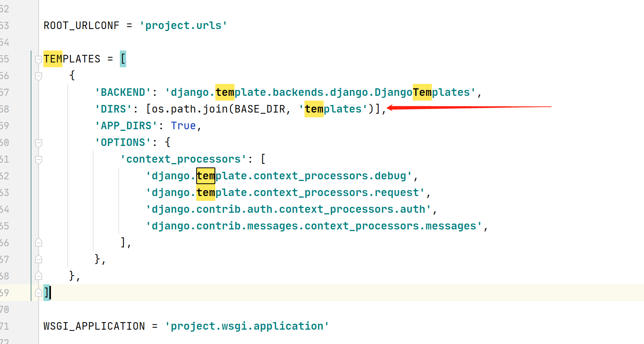
Task: Click the context_processors.debug string
Action: tap(279, 176)
